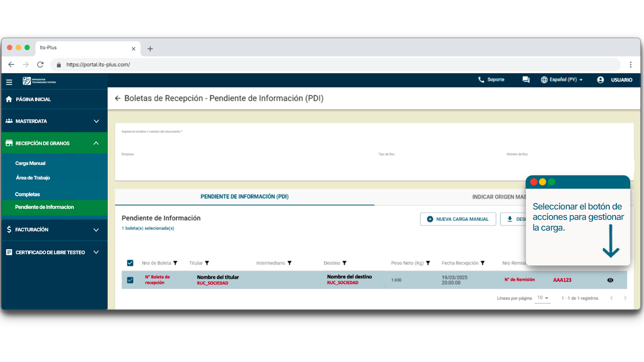The width and height of the screenshot is (644, 362).
Task: Change lines per page dropdown
Action: (x=542, y=298)
